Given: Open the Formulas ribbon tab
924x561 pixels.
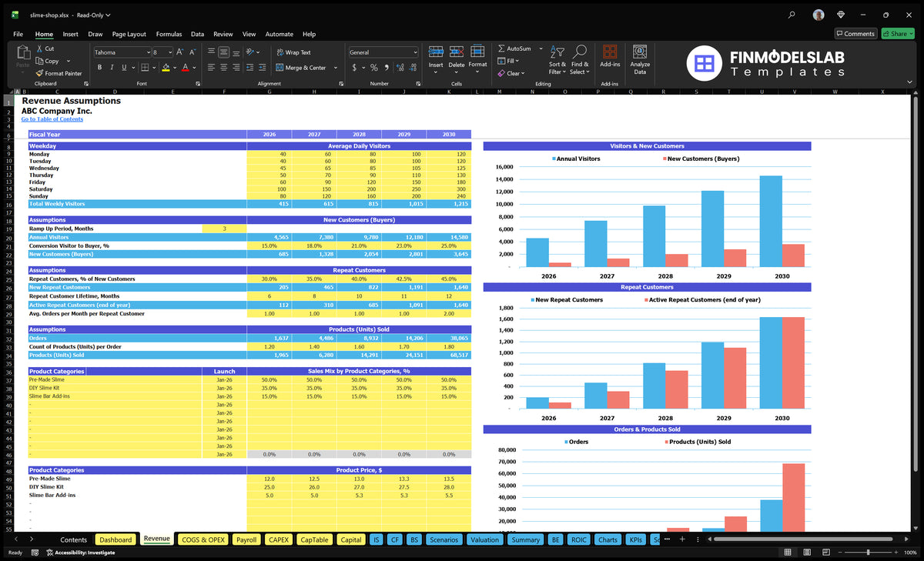Looking at the screenshot, I should [169, 34].
